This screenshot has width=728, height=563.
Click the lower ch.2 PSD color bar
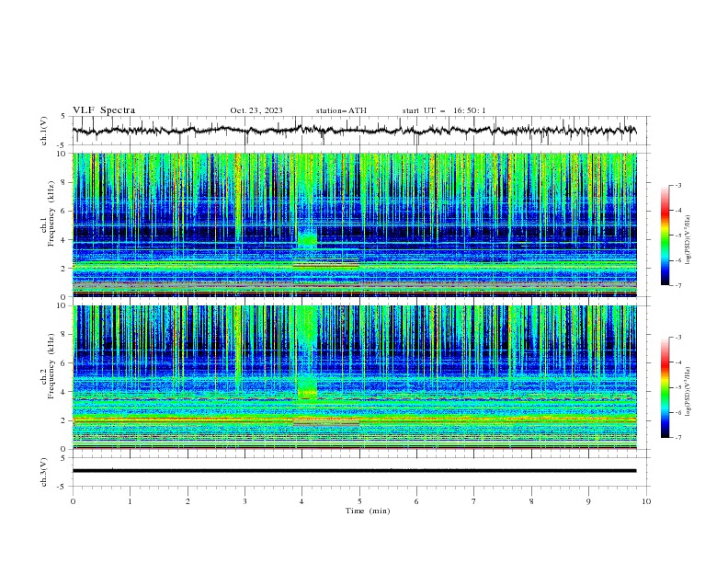665,387
